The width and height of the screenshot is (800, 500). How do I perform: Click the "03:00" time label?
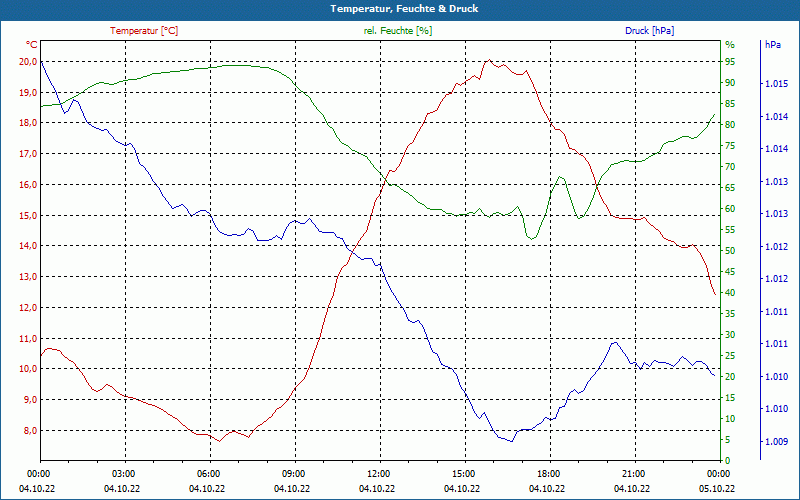(x=122, y=473)
